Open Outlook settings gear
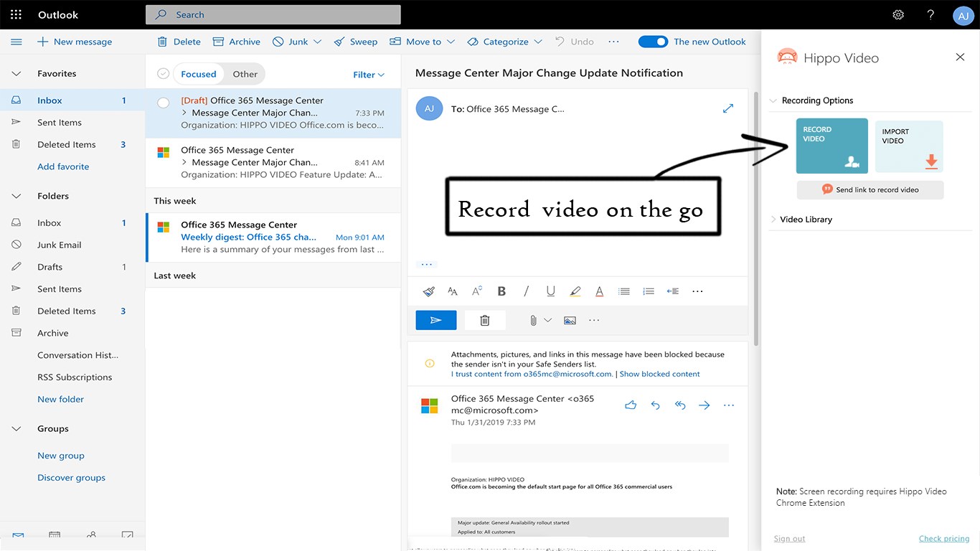 coord(898,14)
